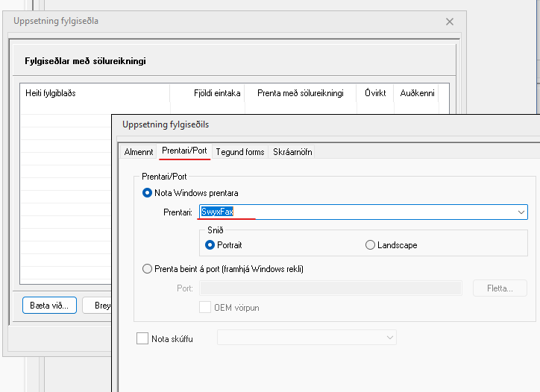
Task: Select Prenta beint á port option
Action: pos(148,269)
